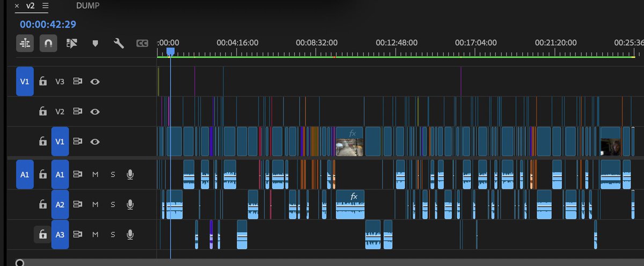644x266 pixels.
Task: Hide V2 track output with eye
Action: pos(95,112)
